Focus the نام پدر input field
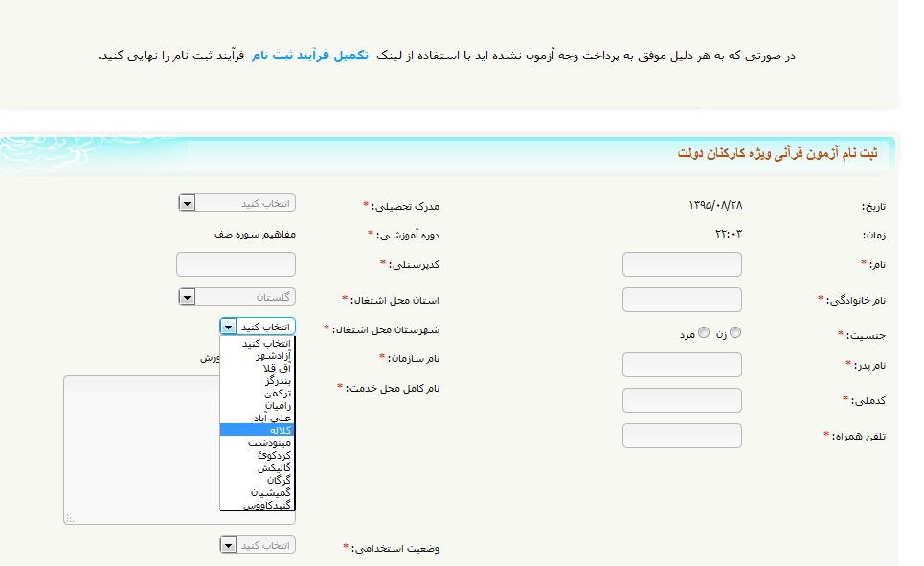Screen dimensions: 924x566 coord(682,364)
